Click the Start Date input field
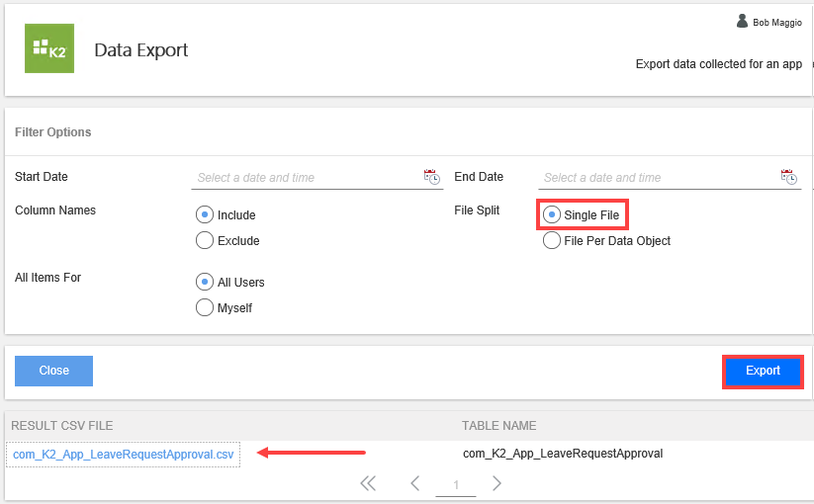Viewport: 814px width, 504px height. (307, 178)
